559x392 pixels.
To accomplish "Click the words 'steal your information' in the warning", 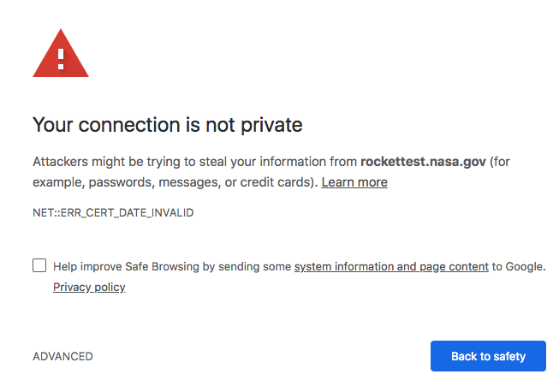I will [277, 162].
